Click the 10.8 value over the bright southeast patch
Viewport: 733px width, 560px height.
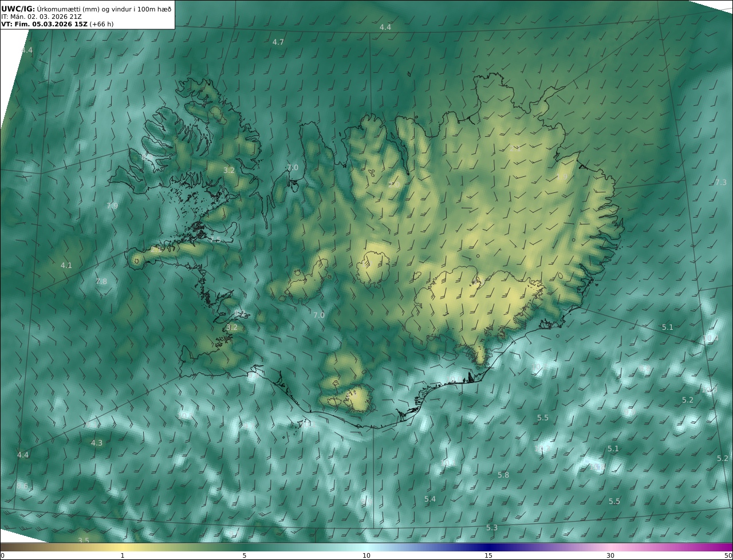598,467
